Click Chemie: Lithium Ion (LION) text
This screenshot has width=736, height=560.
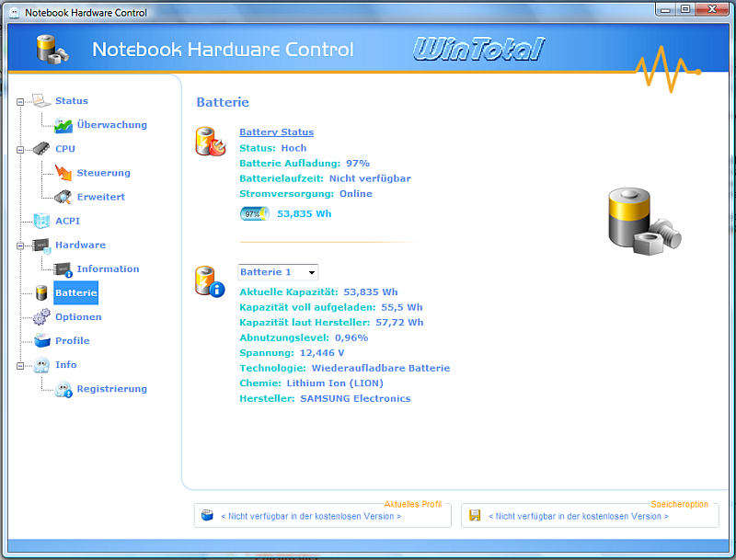tap(311, 383)
